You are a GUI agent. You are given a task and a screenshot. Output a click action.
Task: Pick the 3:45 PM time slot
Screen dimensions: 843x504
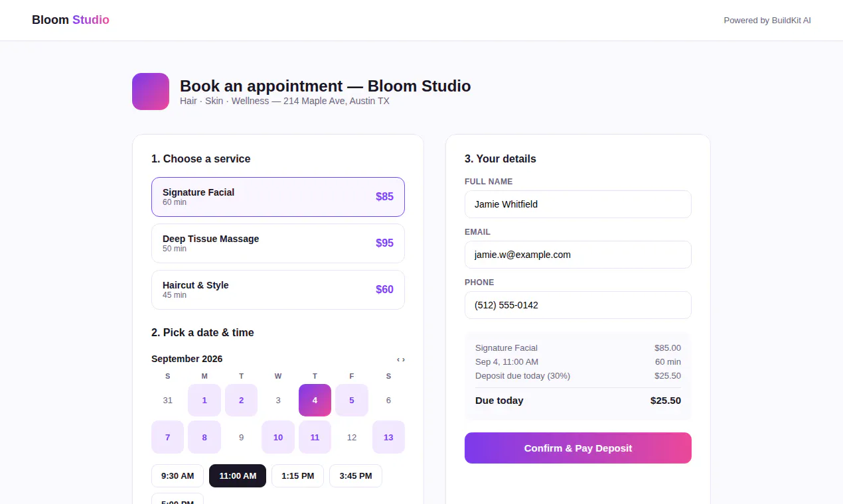[356, 475]
